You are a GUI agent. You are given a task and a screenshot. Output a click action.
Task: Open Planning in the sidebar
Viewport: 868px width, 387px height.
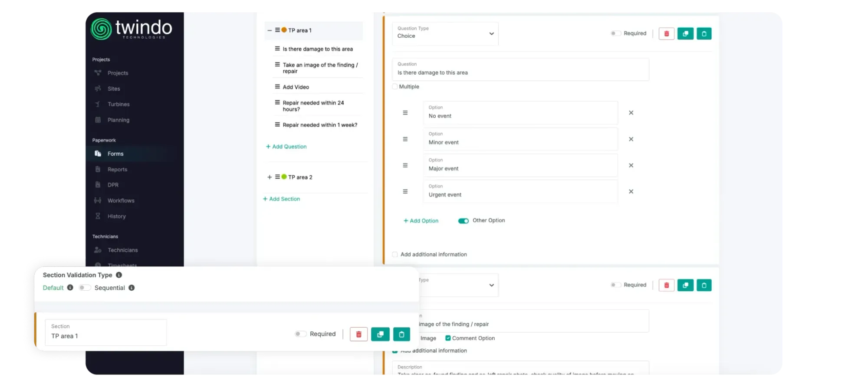pos(118,120)
